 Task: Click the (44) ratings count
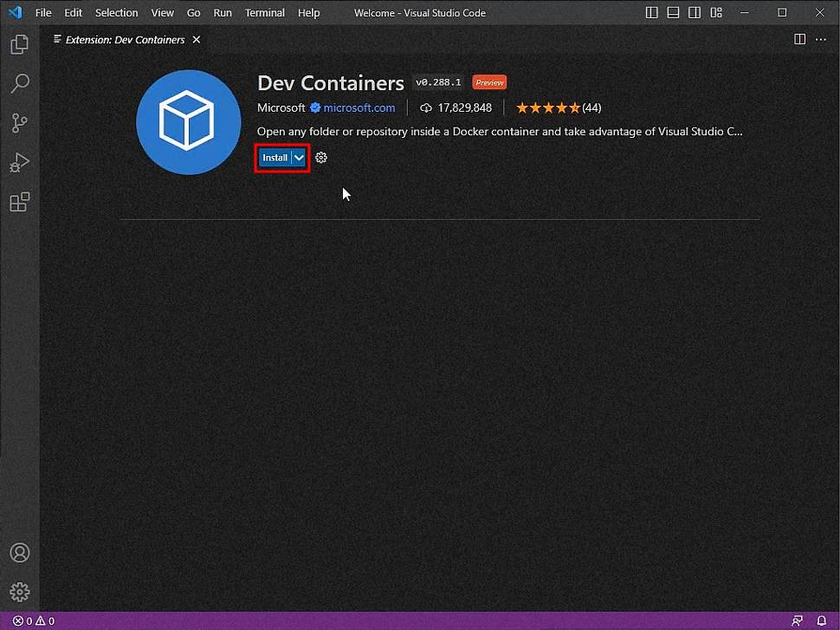click(x=591, y=107)
